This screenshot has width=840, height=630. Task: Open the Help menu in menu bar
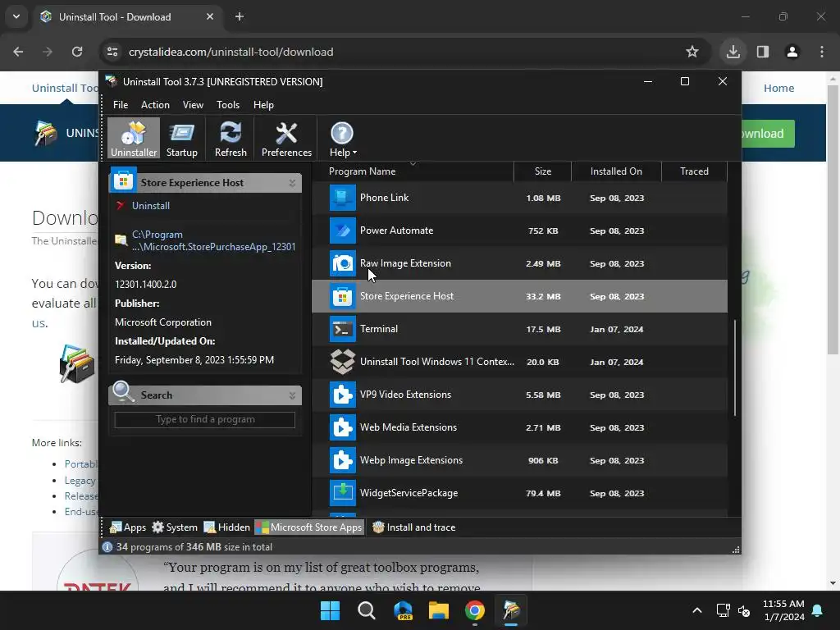tap(263, 104)
